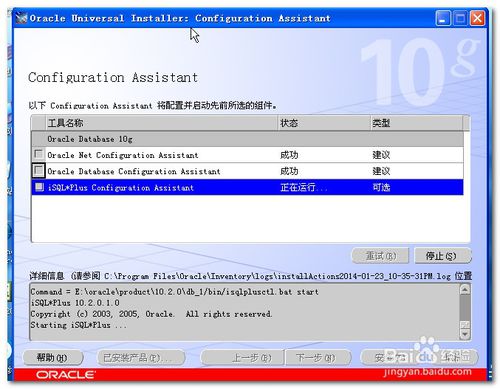Click the Oracle installer title bar icon

[x=21, y=18]
